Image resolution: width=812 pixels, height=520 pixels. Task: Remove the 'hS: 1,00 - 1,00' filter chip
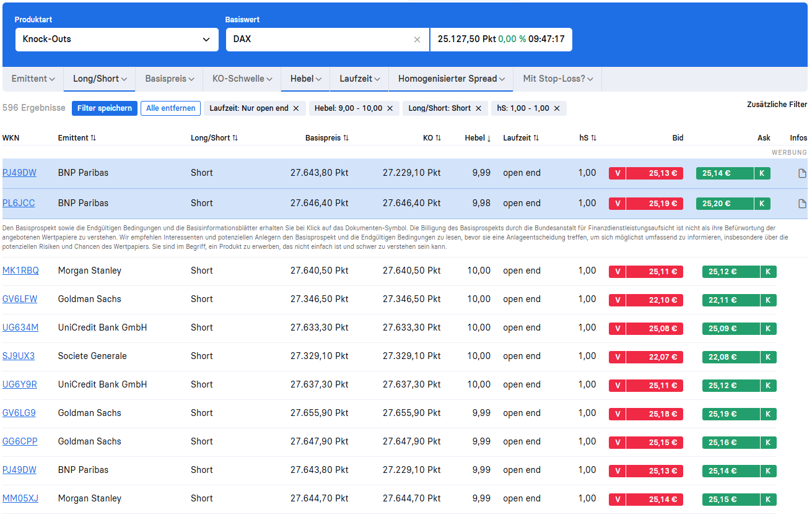point(557,108)
